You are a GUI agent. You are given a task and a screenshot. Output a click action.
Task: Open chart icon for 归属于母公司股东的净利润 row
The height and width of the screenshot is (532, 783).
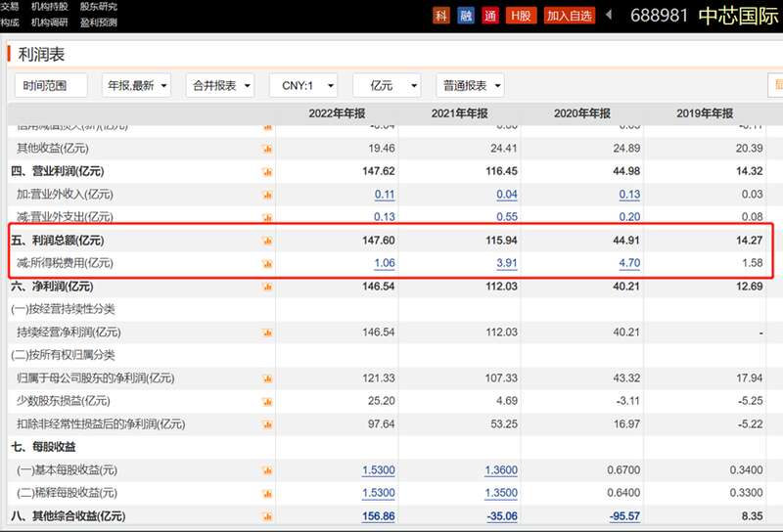tap(267, 378)
